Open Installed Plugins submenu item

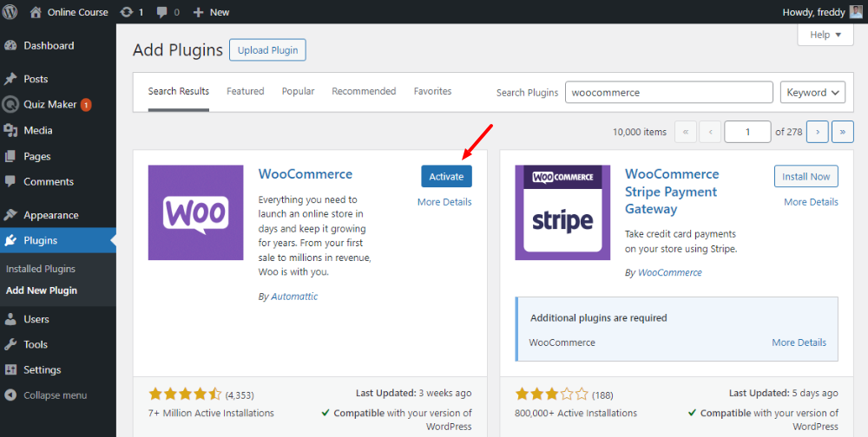41,269
